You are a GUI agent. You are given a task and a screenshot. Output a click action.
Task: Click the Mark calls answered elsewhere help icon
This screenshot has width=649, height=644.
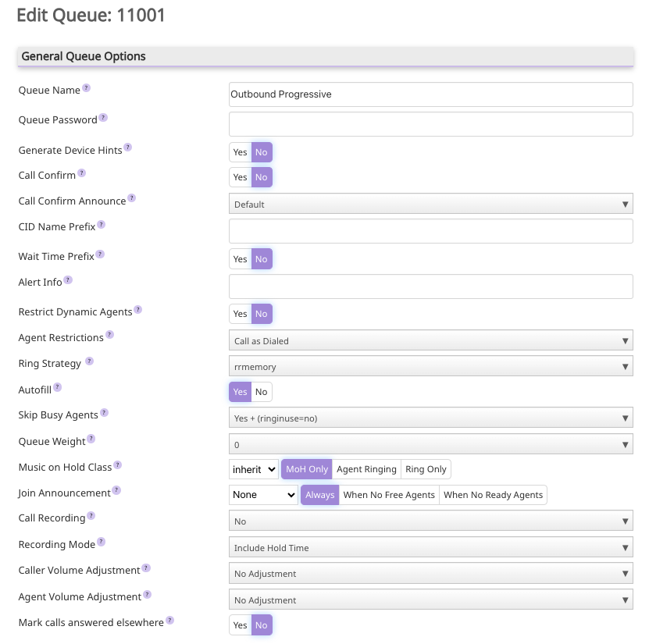point(171,619)
